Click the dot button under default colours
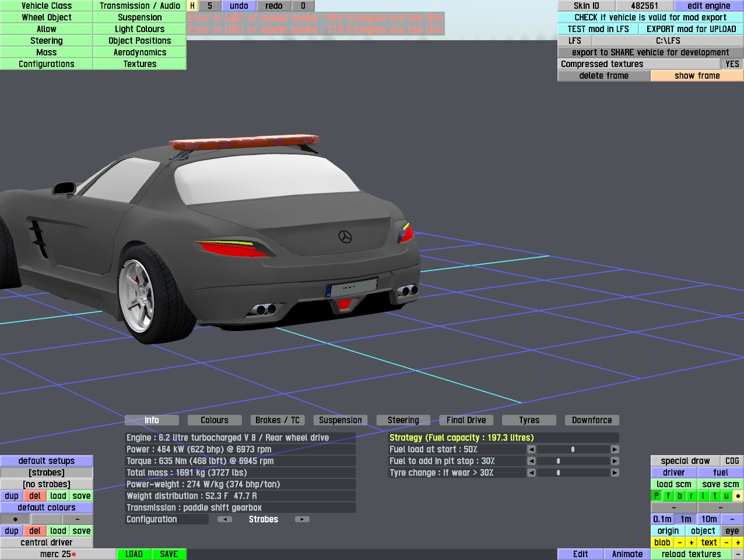Image resolution: width=744 pixels, height=560 pixels. tap(15, 519)
